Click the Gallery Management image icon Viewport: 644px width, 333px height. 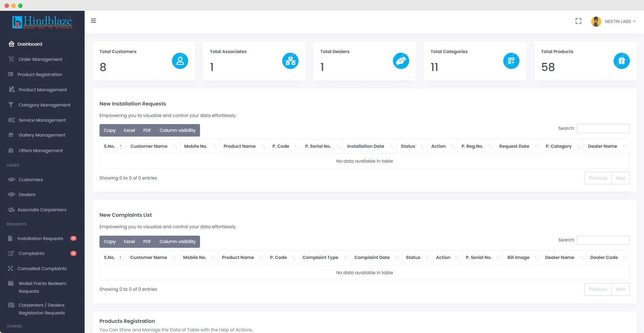click(x=11, y=135)
